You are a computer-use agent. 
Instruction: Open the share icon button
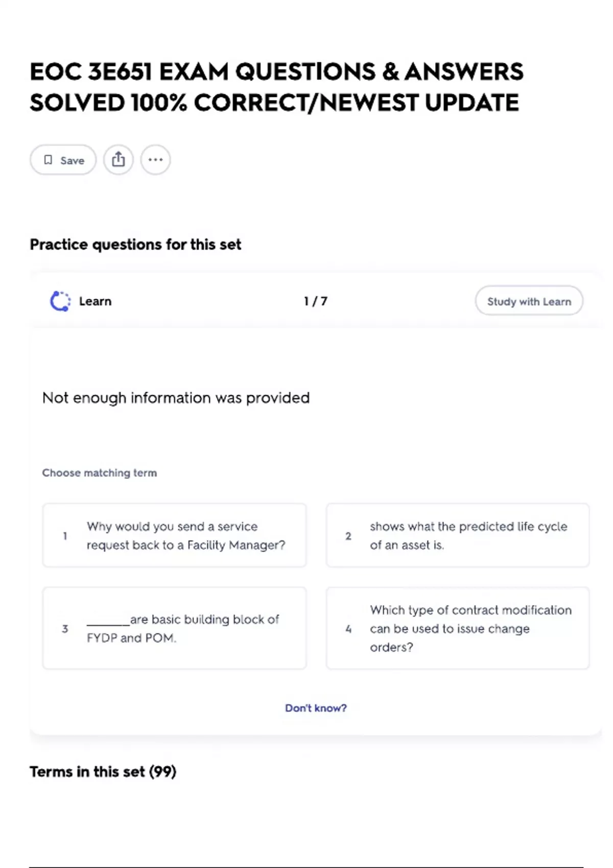click(118, 159)
